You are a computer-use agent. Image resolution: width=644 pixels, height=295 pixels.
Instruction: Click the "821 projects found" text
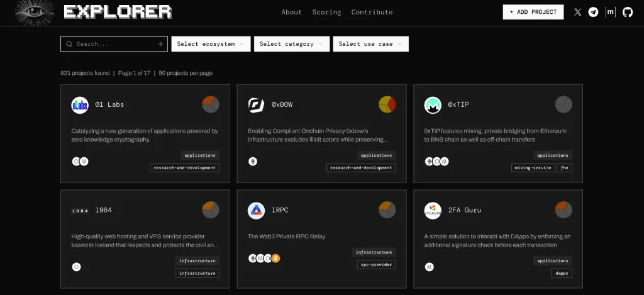(85, 73)
